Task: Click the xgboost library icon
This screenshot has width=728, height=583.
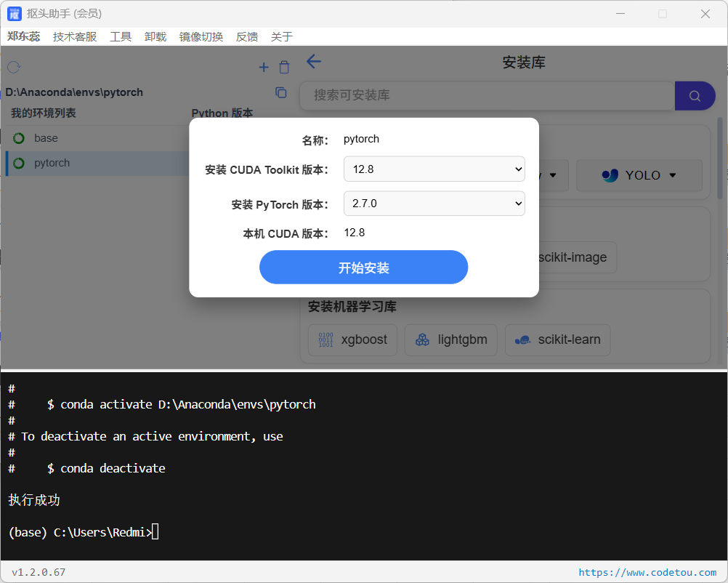Action: [325, 339]
